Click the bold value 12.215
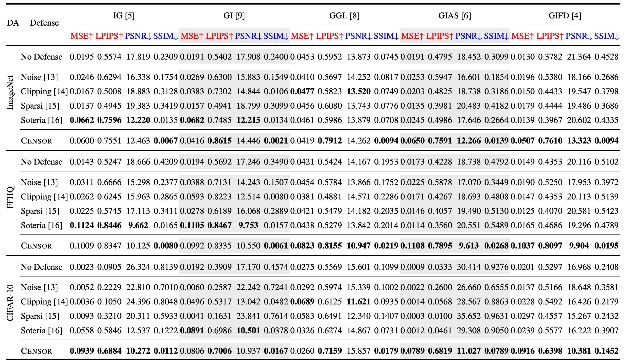The image size is (626, 364). [x=248, y=121]
